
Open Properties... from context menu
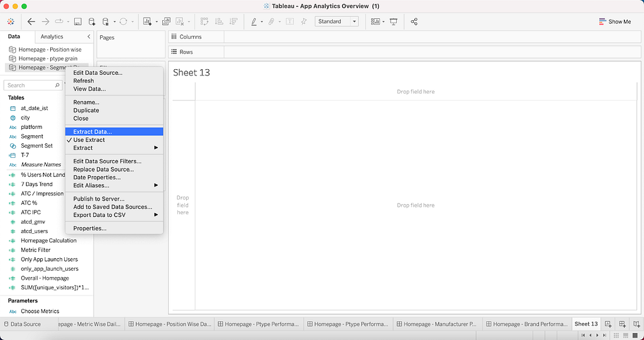pos(90,228)
